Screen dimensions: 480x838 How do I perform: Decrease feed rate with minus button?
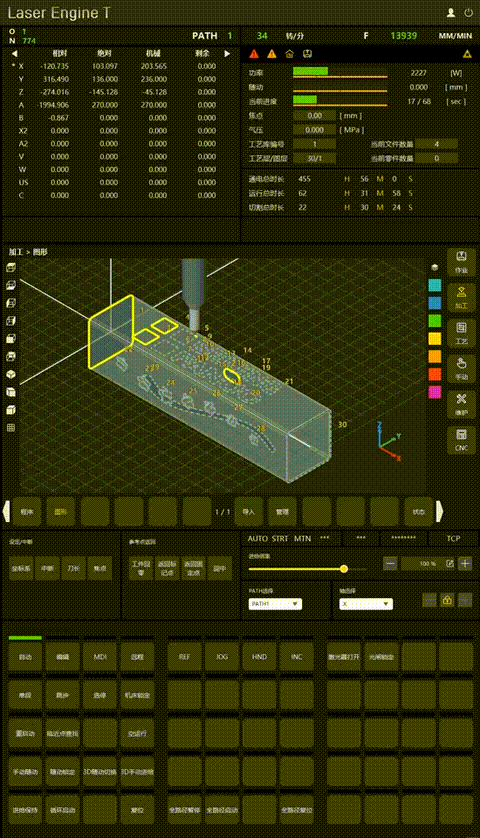390,563
